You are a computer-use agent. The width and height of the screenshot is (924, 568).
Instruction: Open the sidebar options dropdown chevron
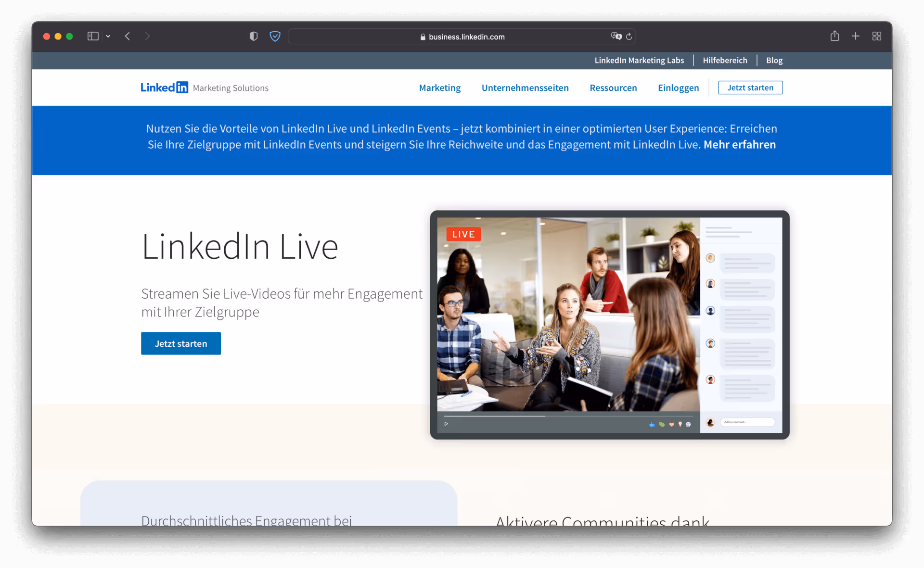(x=108, y=37)
